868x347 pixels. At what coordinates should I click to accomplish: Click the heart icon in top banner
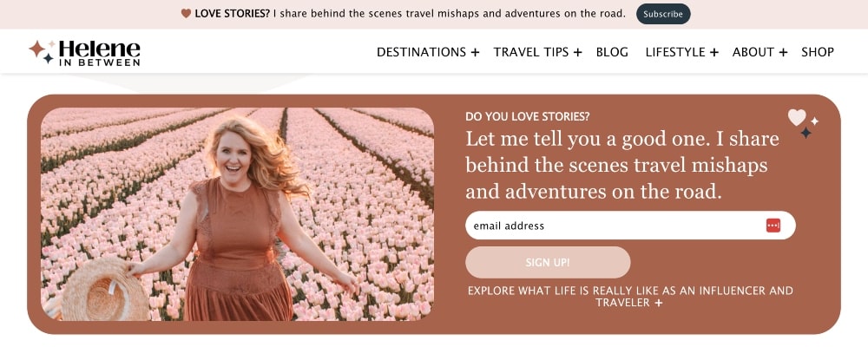[x=186, y=13]
